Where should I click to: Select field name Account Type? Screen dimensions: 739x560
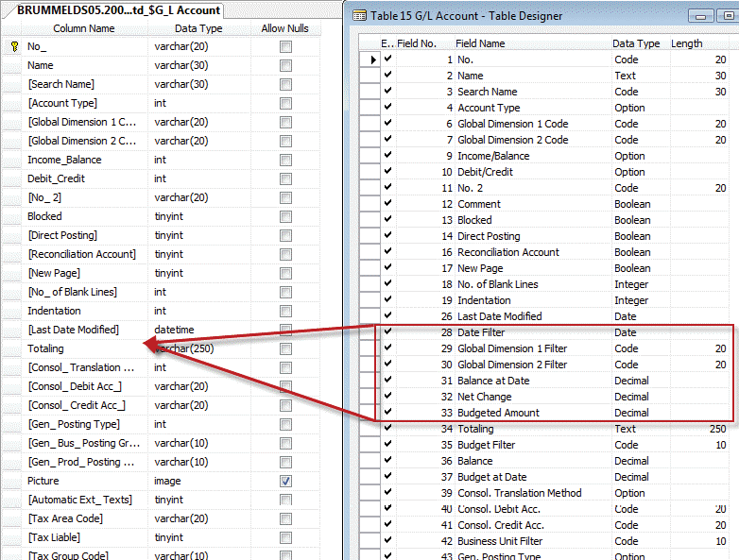(489, 108)
